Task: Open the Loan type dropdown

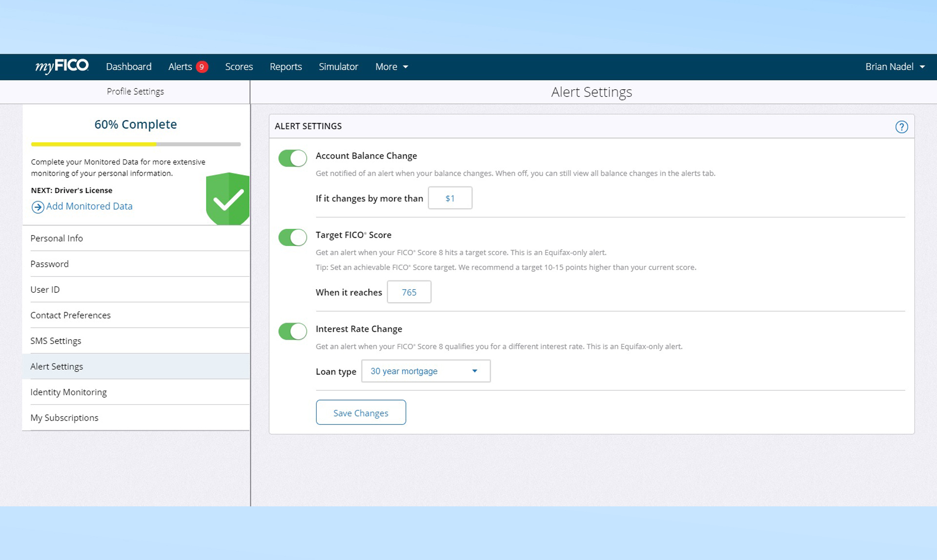Action: point(426,371)
